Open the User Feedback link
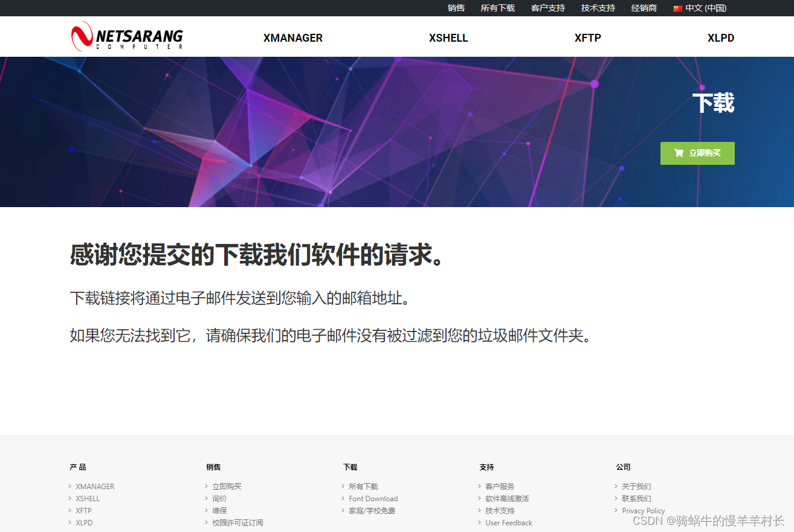 click(x=509, y=523)
